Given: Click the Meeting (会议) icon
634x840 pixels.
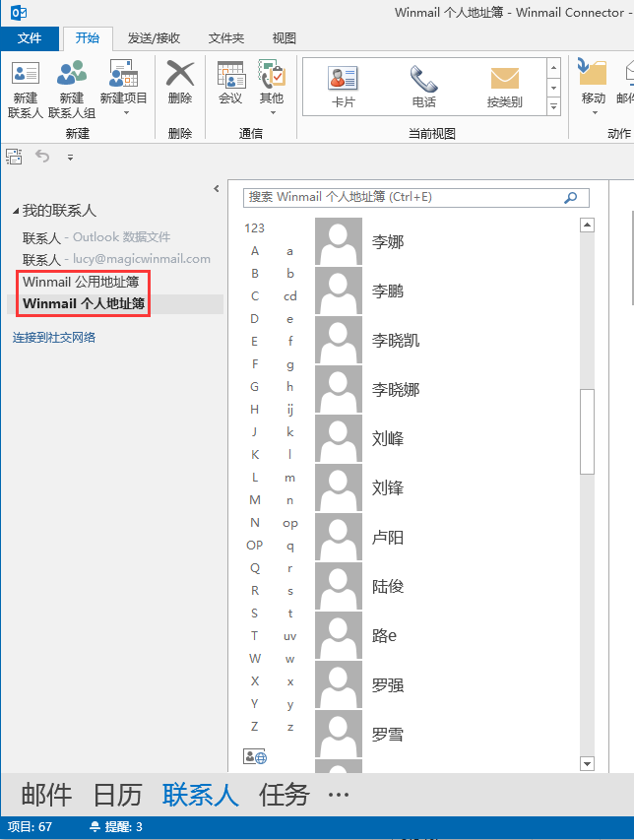Looking at the screenshot, I should tap(230, 75).
